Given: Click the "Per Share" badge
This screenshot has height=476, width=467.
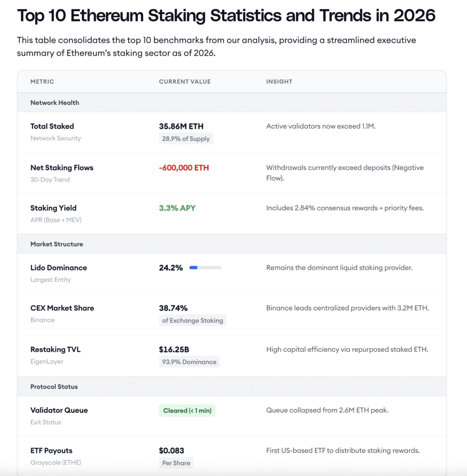Looking at the screenshot, I should (176, 463).
